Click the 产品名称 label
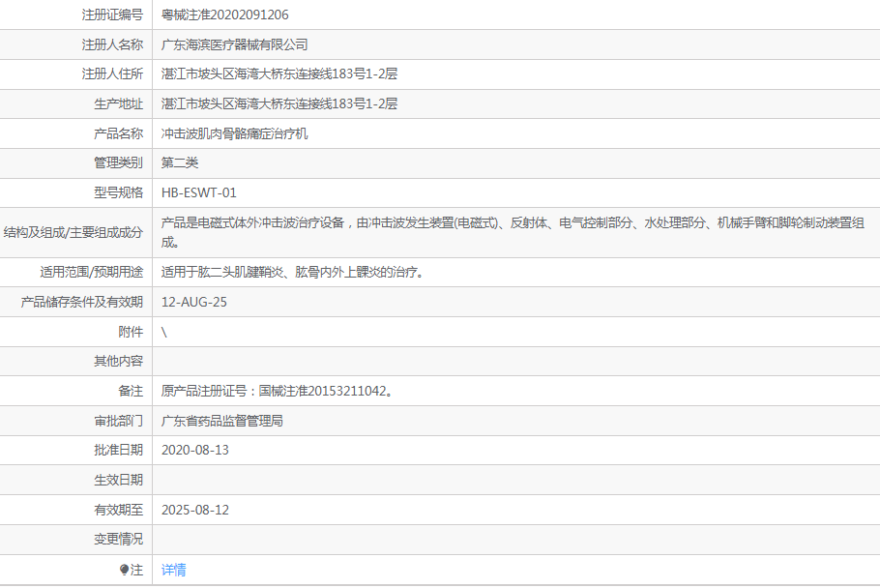 (118, 133)
